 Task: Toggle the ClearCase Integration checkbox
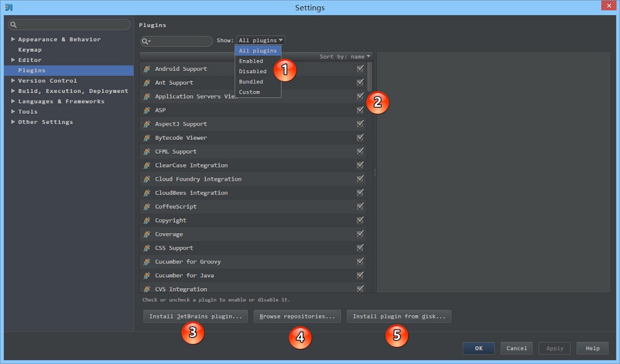pos(360,165)
